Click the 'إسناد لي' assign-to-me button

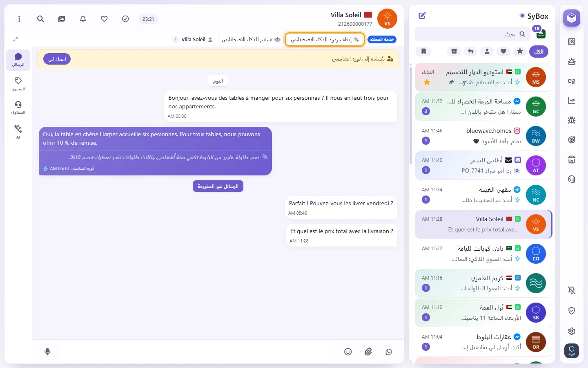click(57, 59)
